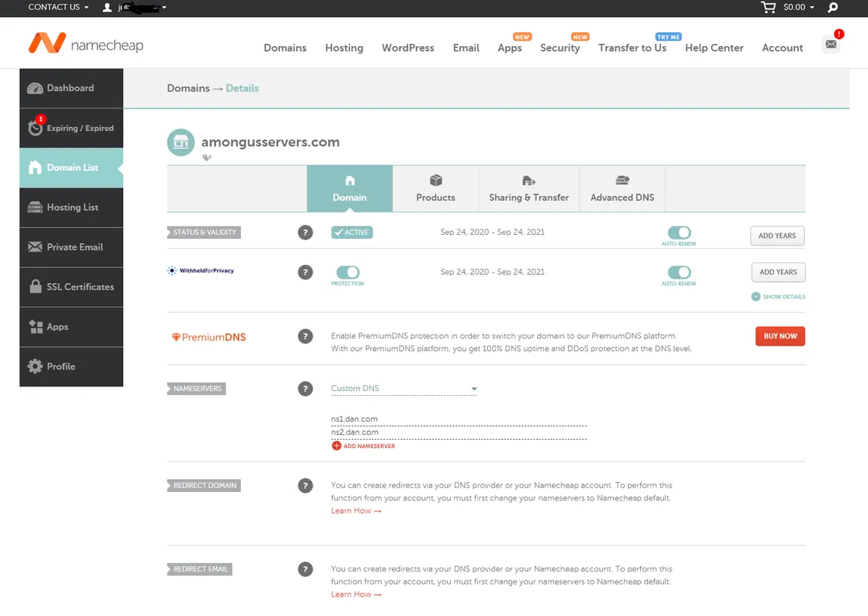Click the ACTIVE status badge
Viewport: 868px width, 616px height.
pyautogui.click(x=352, y=233)
